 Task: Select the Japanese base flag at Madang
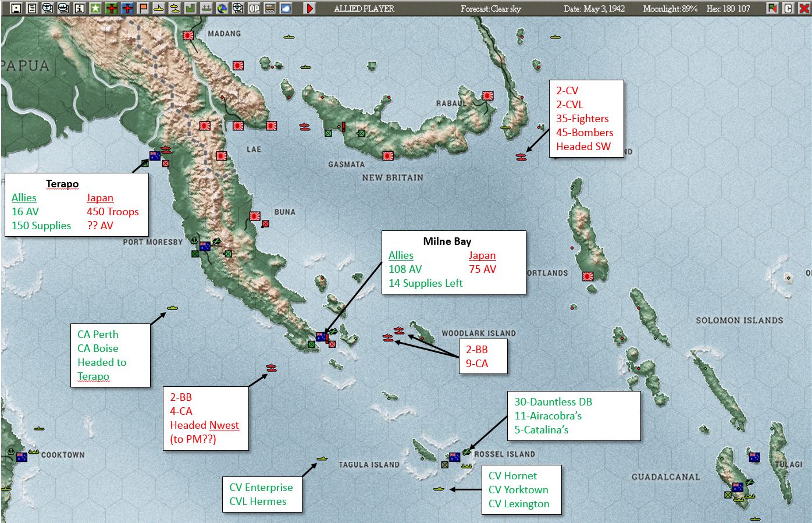coord(188,35)
